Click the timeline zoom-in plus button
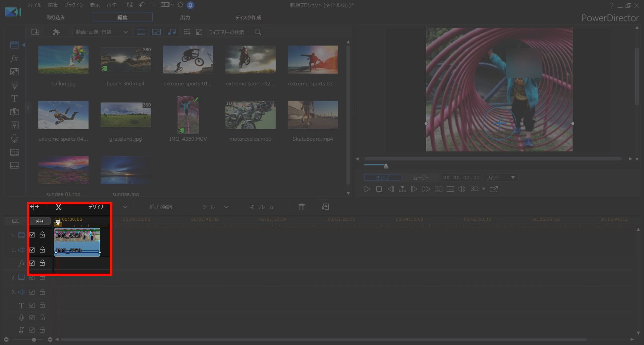Image resolution: width=644 pixels, height=345 pixels. [50, 340]
